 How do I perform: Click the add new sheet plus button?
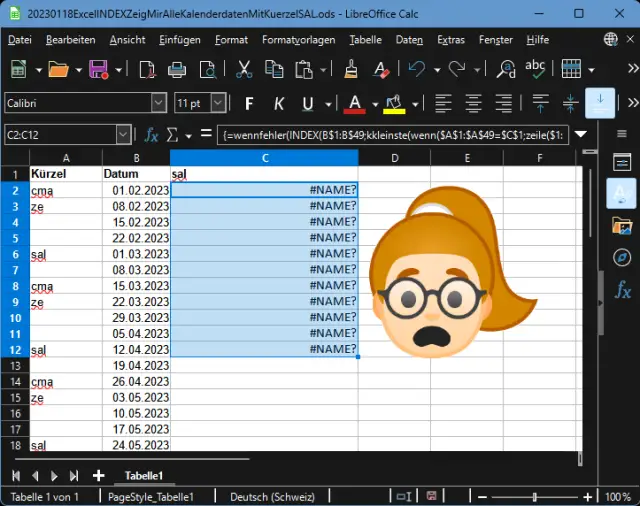98,475
